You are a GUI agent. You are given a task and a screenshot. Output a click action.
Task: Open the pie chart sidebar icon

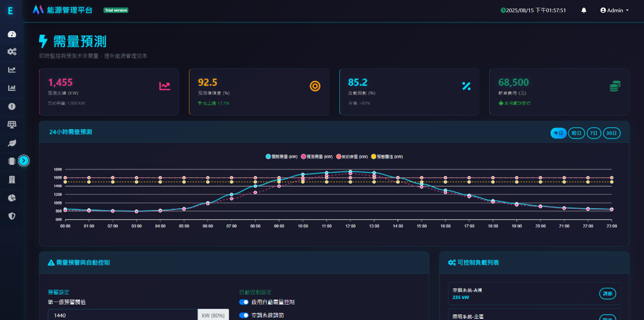click(12, 198)
